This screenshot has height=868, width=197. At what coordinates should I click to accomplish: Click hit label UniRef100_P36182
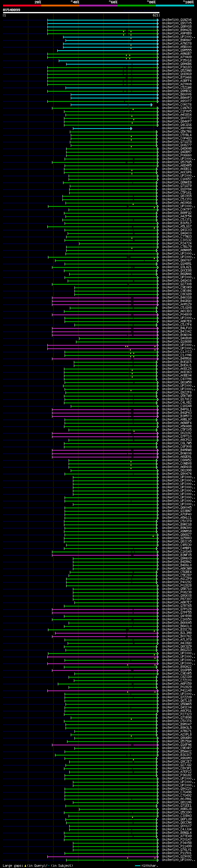[x=177, y=775]
